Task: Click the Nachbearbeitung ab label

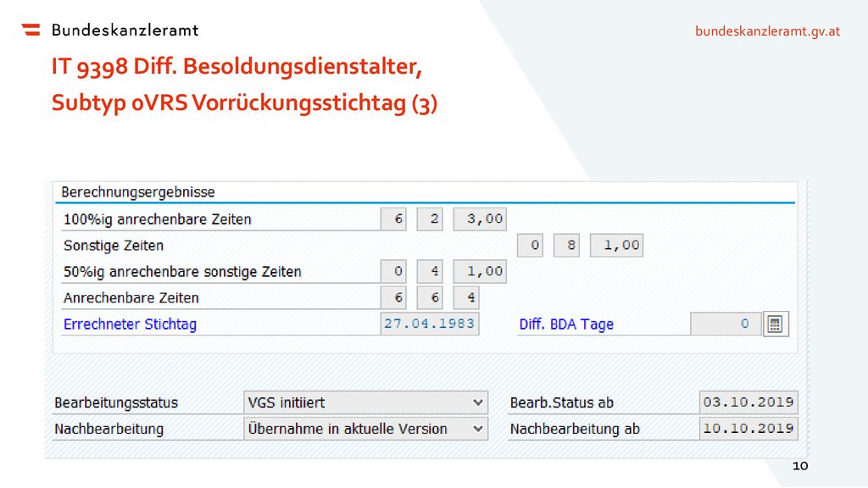Action: tap(576, 429)
